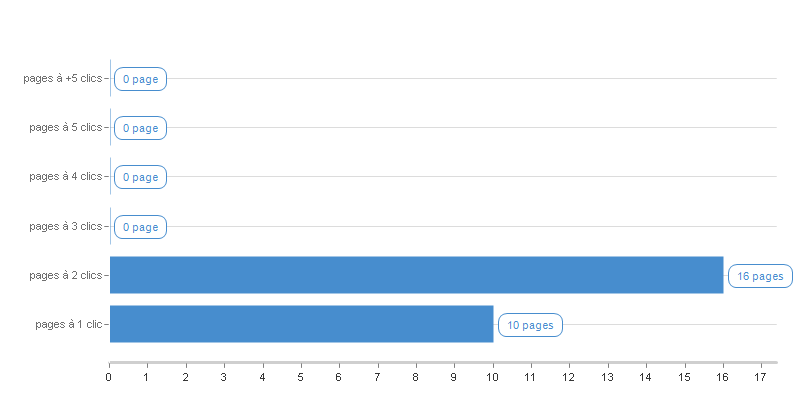Click the 17 tick on the horizontal axis
This screenshot has height=400, width=800.
click(761, 378)
